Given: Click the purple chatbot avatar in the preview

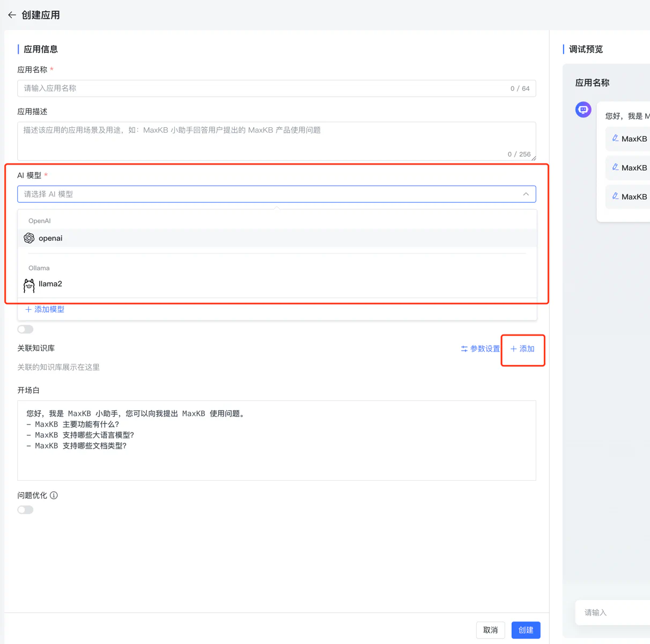Looking at the screenshot, I should (583, 109).
